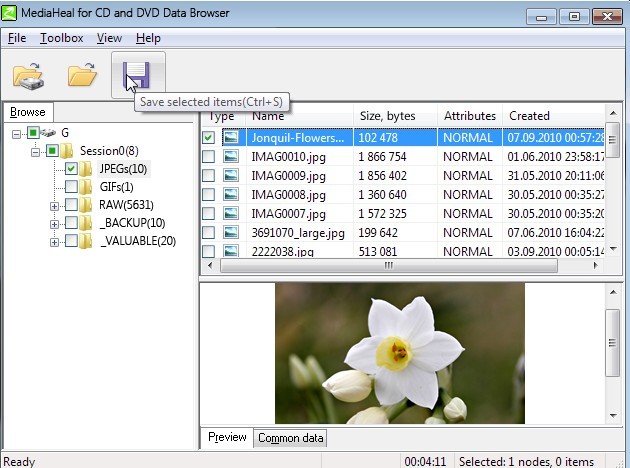Click file list scroll up arrow

[613, 113]
